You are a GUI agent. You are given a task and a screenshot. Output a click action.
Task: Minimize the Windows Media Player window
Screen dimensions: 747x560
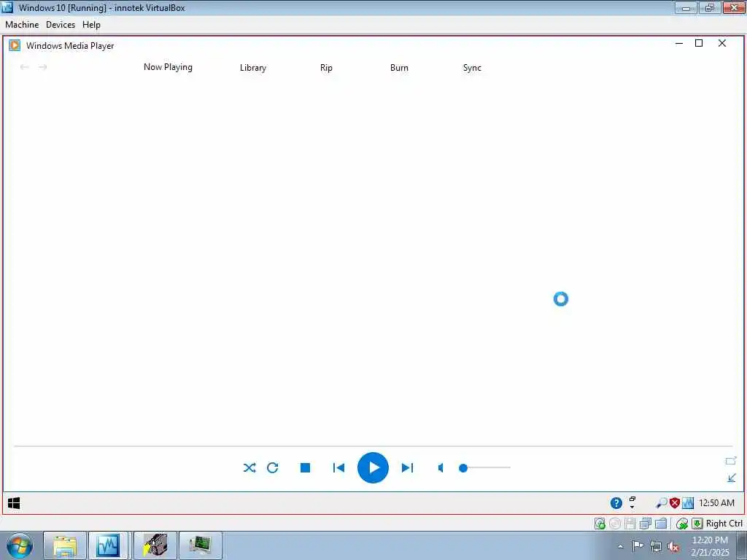coord(679,43)
